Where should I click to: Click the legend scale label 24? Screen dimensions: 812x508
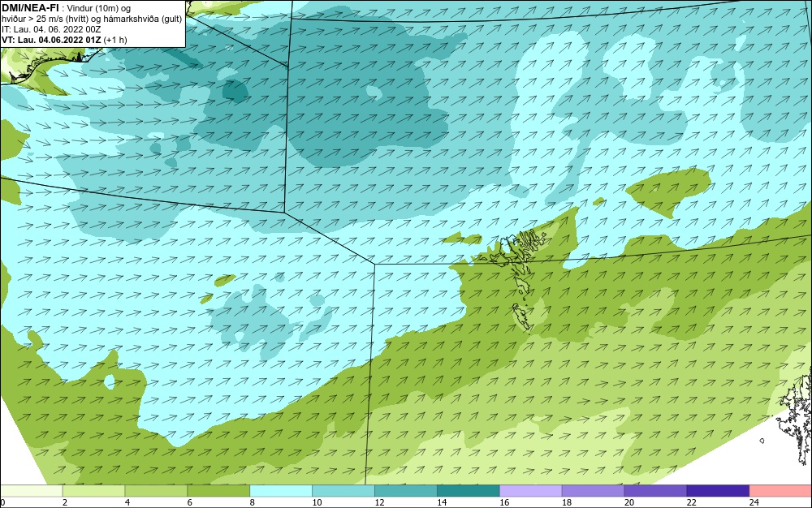click(x=754, y=502)
